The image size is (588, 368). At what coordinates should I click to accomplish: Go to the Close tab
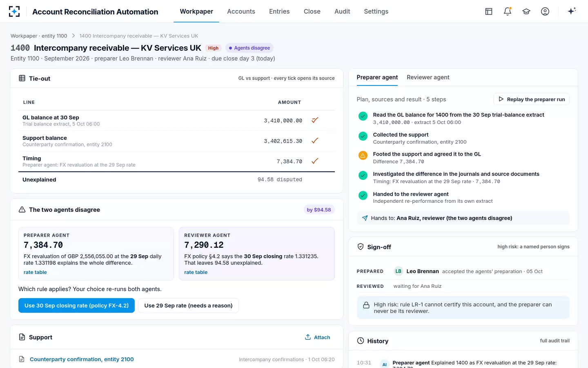coord(312,11)
